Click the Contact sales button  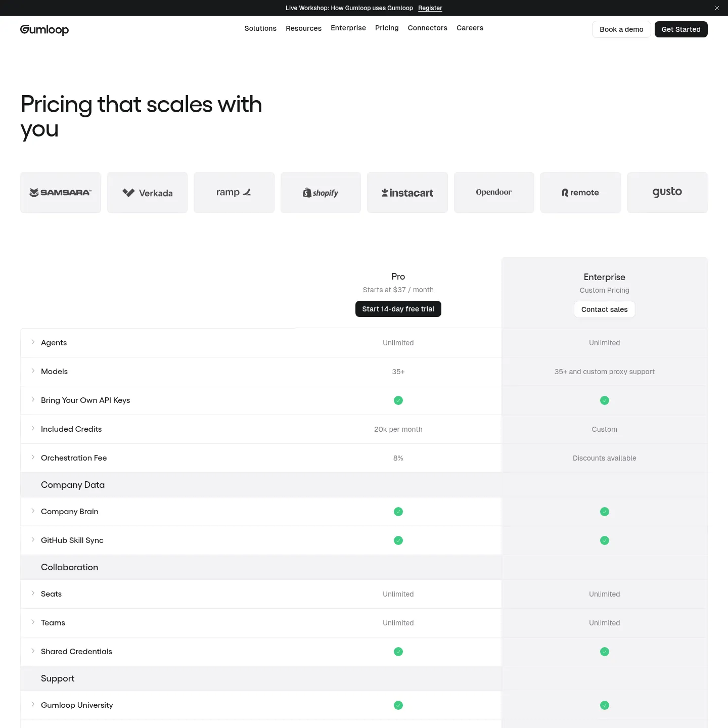[x=605, y=309]
